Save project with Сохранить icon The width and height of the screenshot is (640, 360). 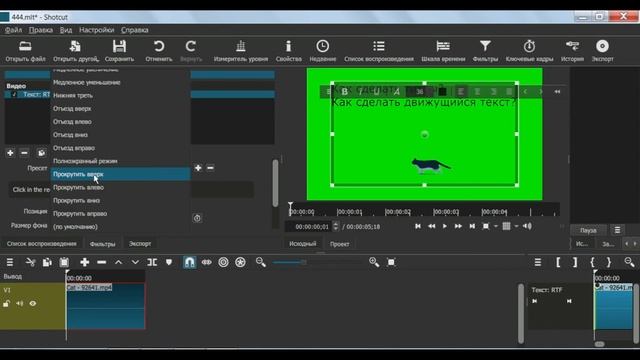[119, 51]
